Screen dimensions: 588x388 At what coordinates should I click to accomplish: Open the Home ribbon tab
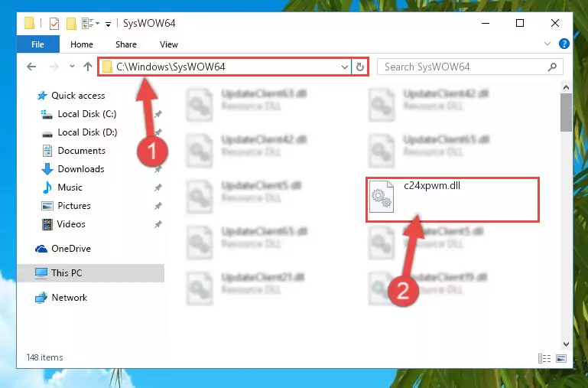tap(81, 44)
